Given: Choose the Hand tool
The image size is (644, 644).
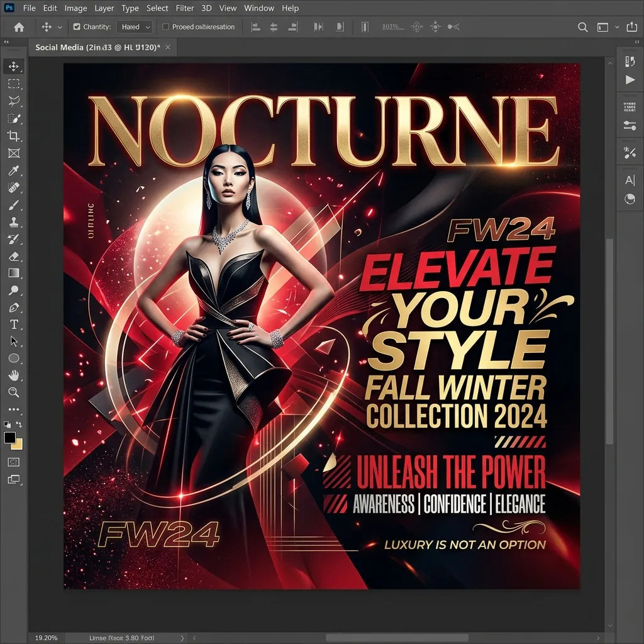Looking at the screenshot, I should 14,375.
